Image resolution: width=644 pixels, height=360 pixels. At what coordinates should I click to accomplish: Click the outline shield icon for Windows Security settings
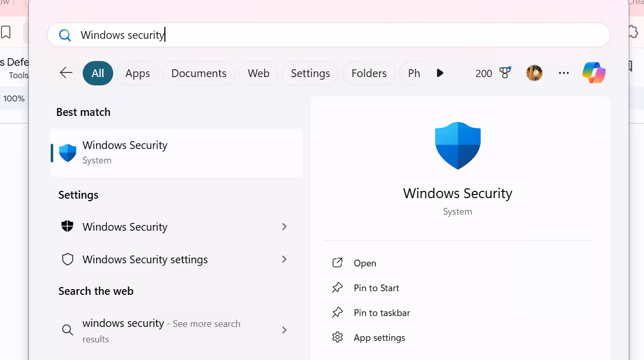[x=68, y=259]
